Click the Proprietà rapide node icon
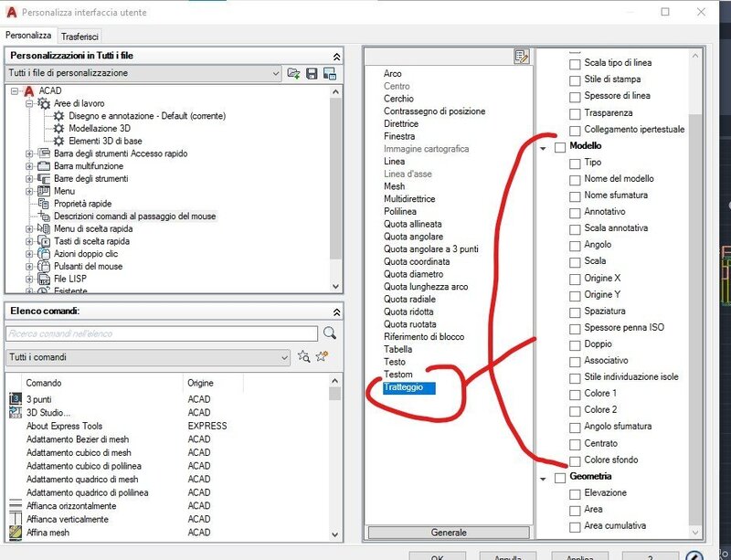The image size is (731, 560). [44, 204]
